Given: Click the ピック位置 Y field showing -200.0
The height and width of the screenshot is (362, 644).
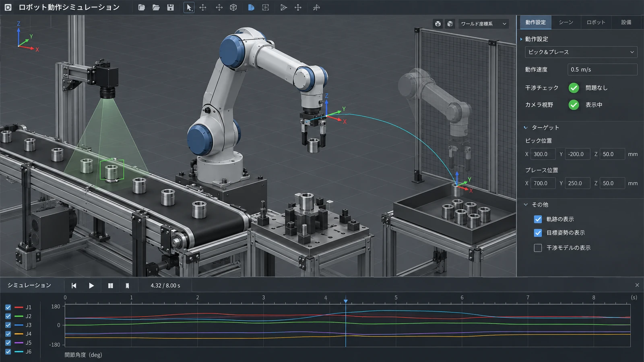Looking at the screenshot, I should [x=578, y=154].
